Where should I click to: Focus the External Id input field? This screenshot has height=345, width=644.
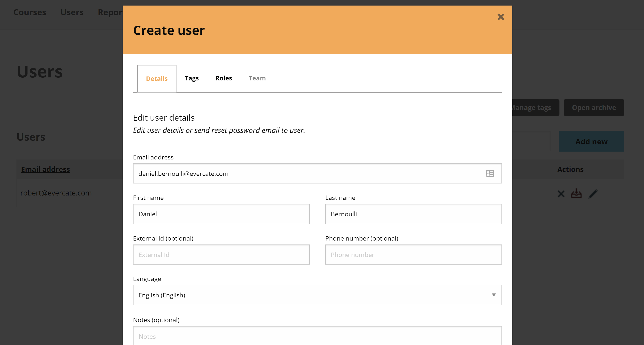click(221, 254)
